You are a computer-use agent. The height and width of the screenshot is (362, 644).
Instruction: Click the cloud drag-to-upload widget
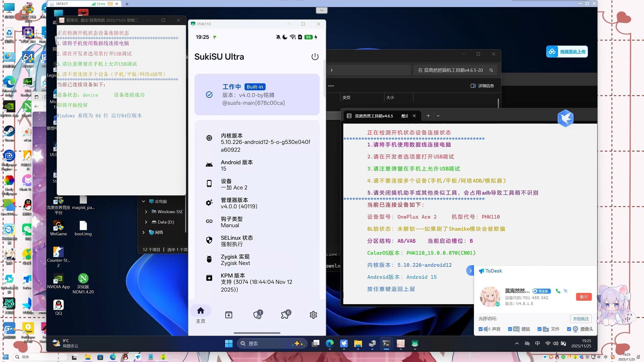click(567, 52)
